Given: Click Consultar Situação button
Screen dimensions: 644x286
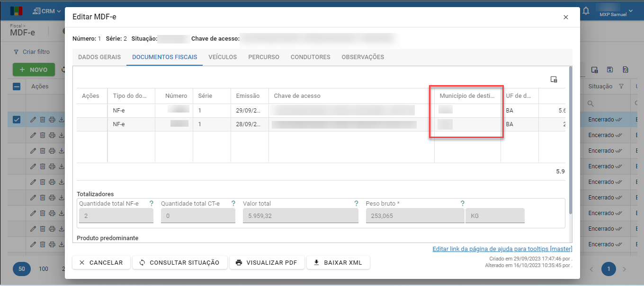Looking at the screenshot, I should pos(180,263).
